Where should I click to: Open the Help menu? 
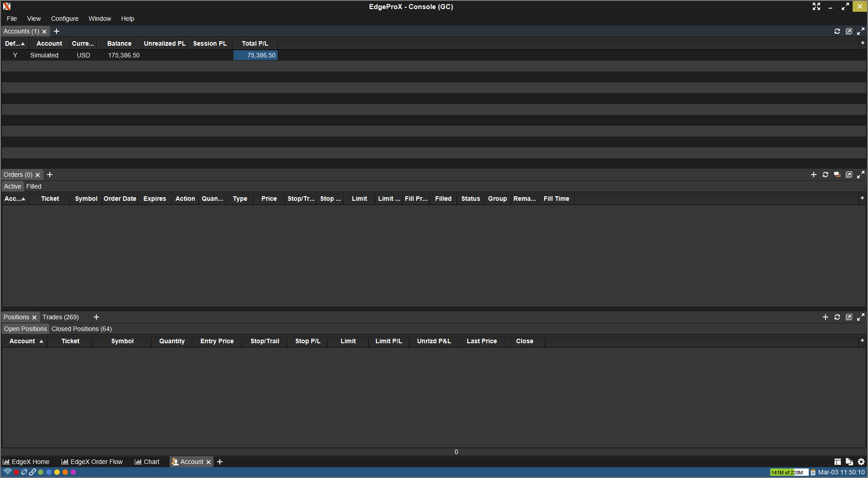pos(128,19)
